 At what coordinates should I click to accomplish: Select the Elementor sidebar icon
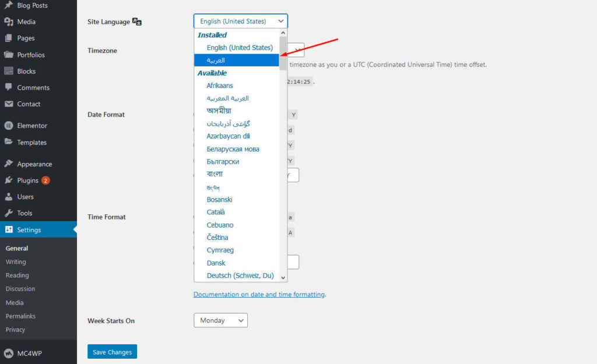click(x=9, y=125)
